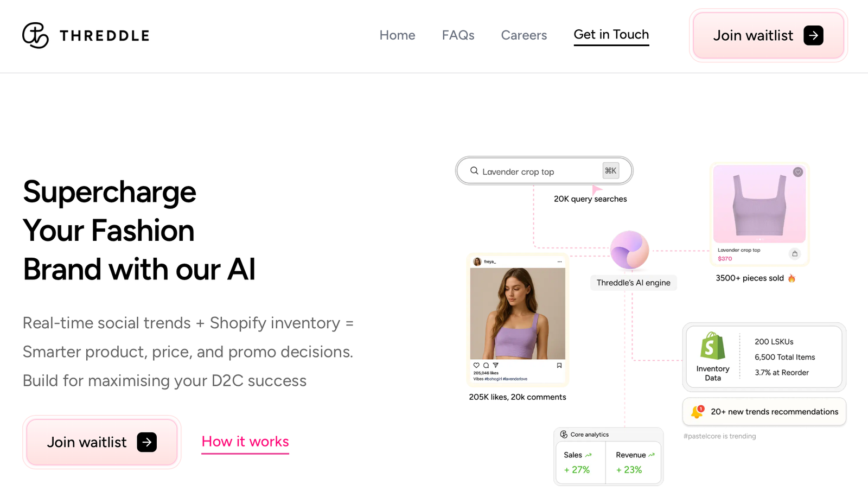
Task: Click the Lavender crop top search field
Action: coord(544,171)
